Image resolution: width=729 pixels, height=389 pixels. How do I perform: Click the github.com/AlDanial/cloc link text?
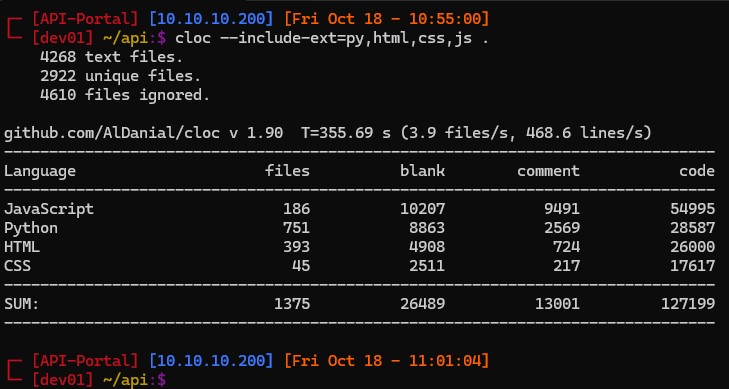coord(112,133)
